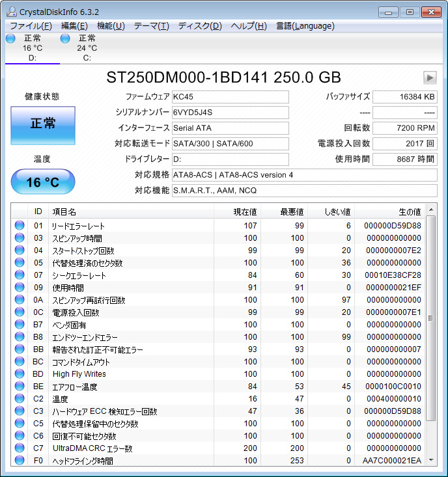Open the テーマ(T) menu
The width and height of the screenshot is (448, 477).
point(151,26)
